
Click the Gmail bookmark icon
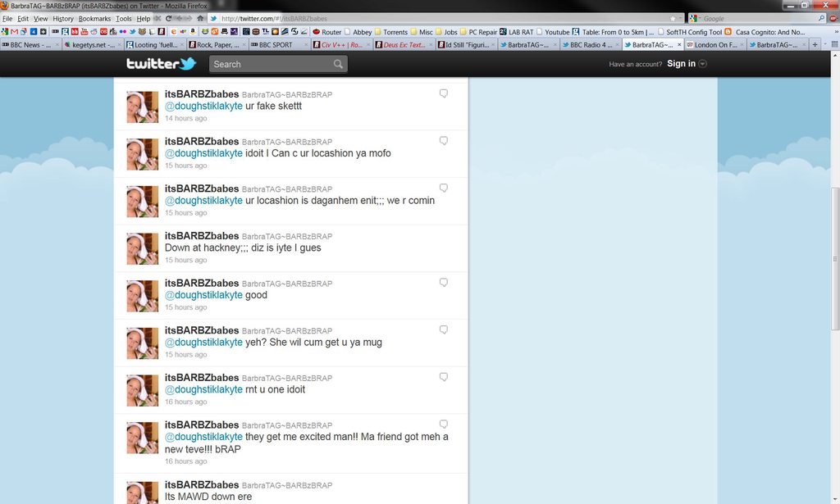[x=14, y=32]
